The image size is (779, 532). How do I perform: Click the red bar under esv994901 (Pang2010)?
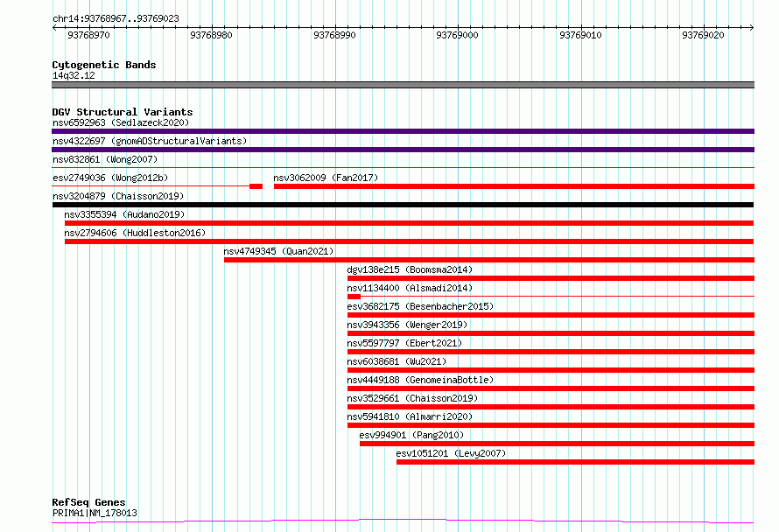(557, 444)
